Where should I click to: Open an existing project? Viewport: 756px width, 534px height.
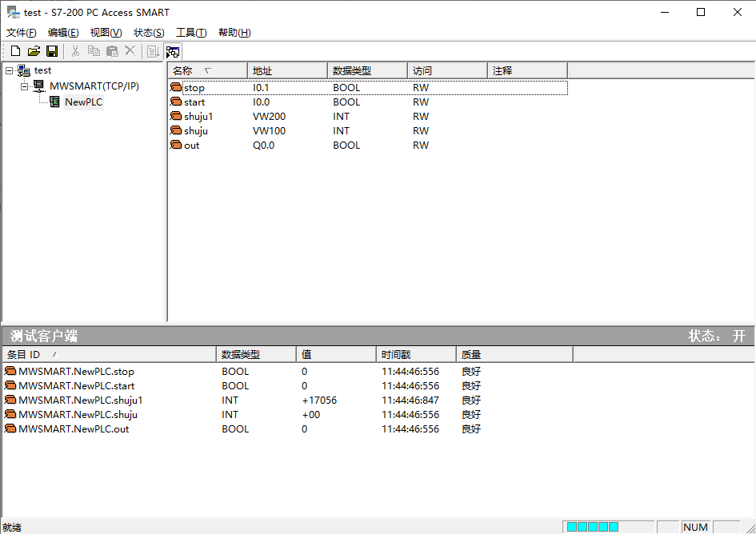coord(32,50)
